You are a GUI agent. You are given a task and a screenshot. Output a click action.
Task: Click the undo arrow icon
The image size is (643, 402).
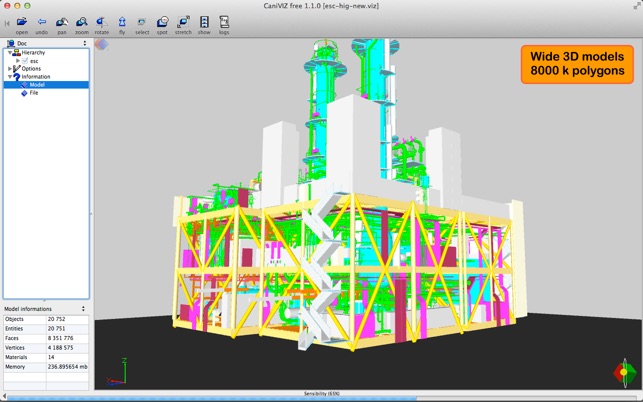coord(42,22)
